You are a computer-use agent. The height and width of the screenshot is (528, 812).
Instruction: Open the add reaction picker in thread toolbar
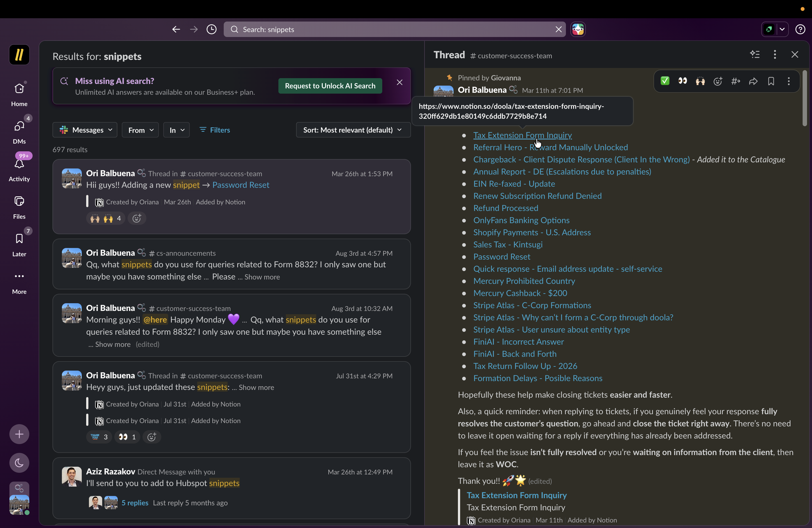point(718,81)
